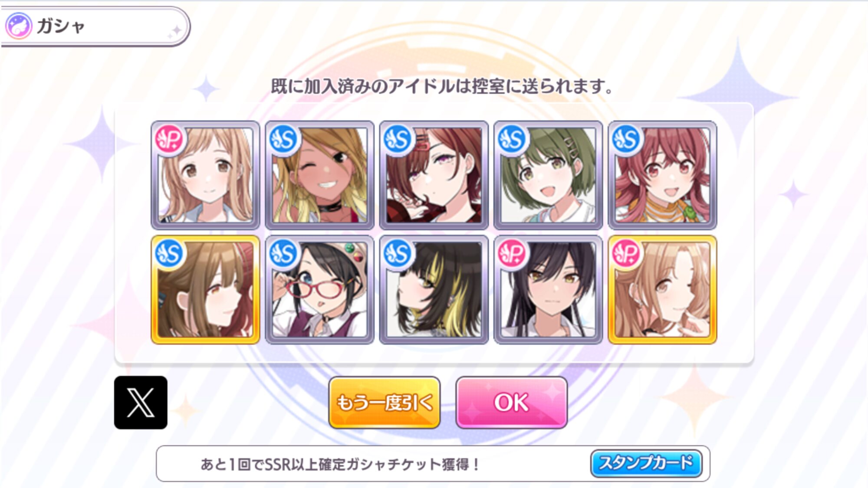Select the blonde tanned winking idol card
This screenshot has height=488, width=868.
(x=319, y=175)
